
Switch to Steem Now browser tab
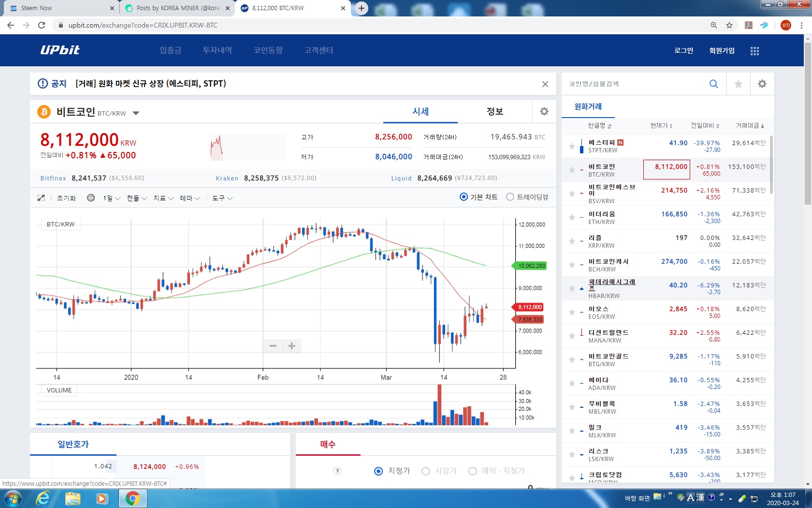click(x=60, y=8)
